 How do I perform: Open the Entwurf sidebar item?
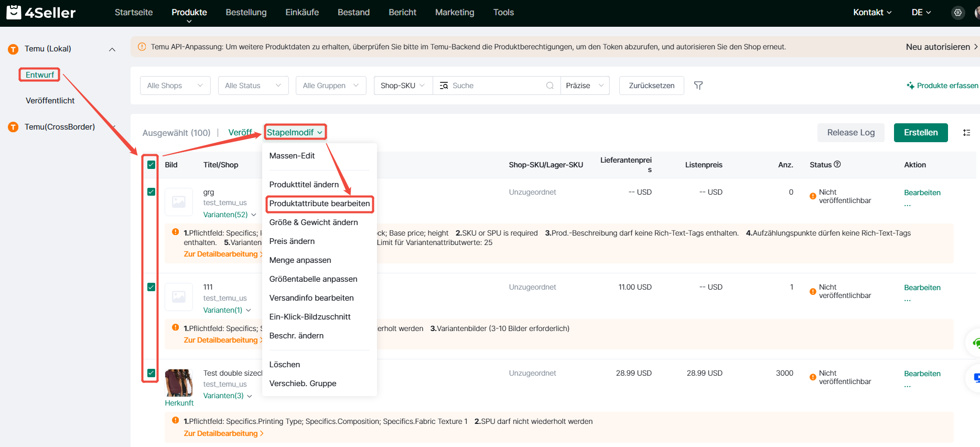tap(40, 74)
